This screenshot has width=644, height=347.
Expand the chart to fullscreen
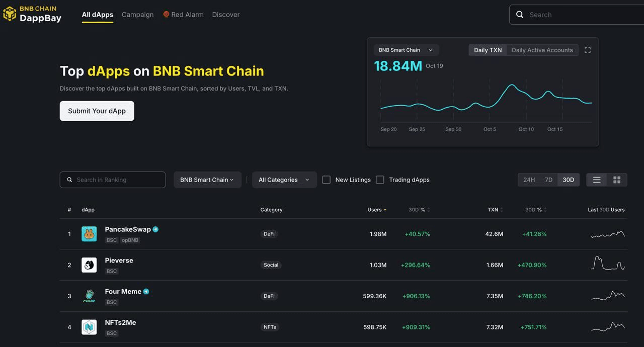[x=587, y=50]
